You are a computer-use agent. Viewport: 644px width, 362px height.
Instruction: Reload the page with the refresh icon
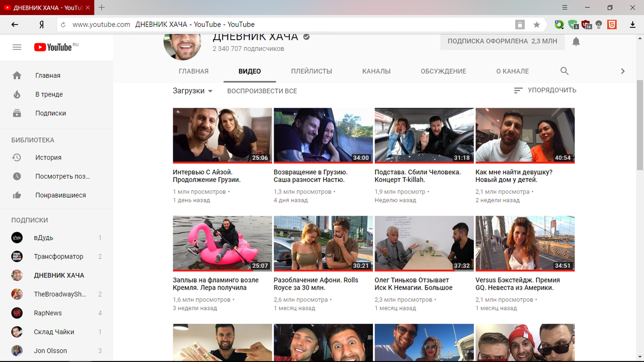point(63,25)
